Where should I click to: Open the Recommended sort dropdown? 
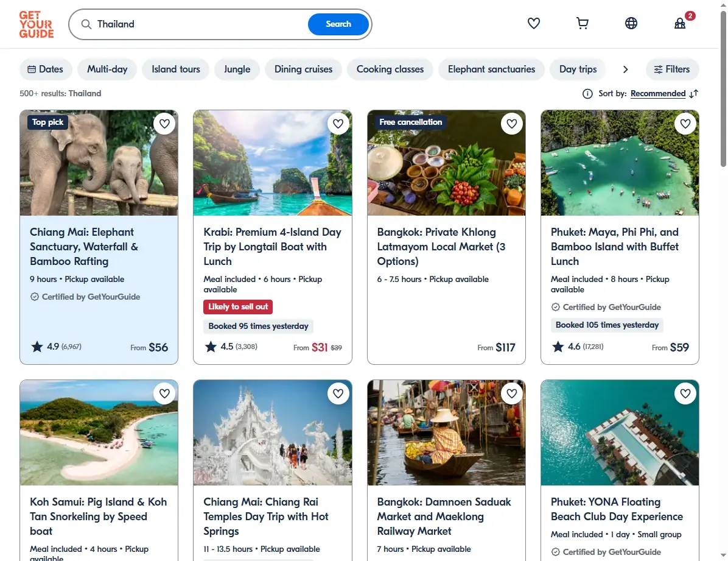(658, 94)
